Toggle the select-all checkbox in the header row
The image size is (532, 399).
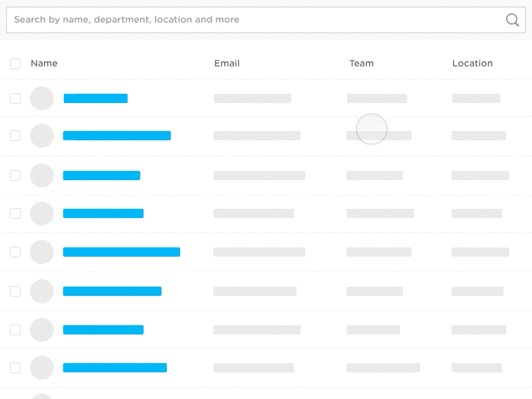click(x=15, y=63)
